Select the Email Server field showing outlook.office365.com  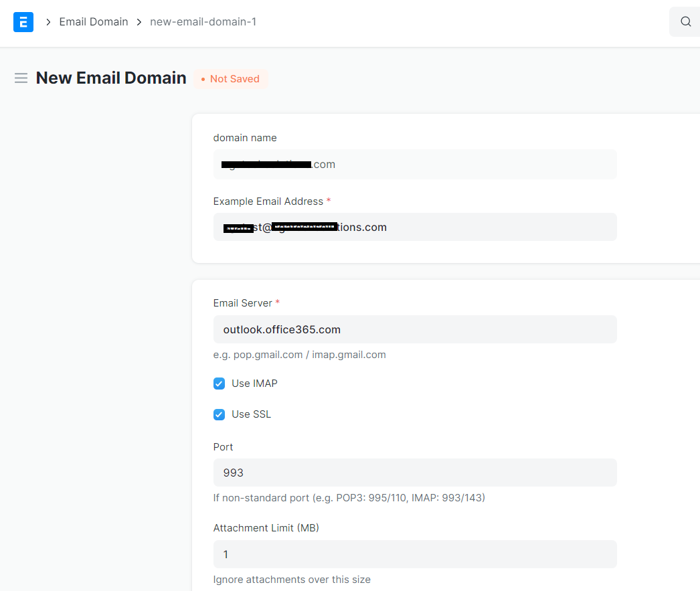[x=415, y=329]
